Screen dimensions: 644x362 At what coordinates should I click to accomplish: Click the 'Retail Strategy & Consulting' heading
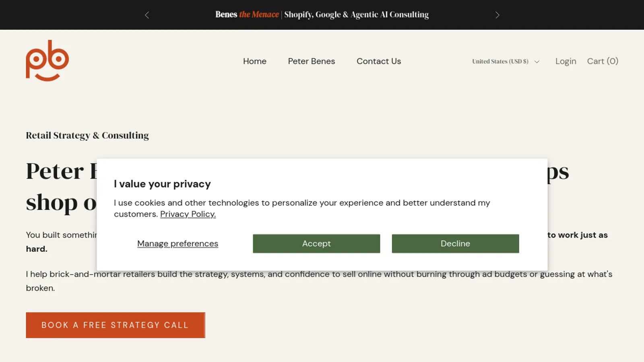87,136
